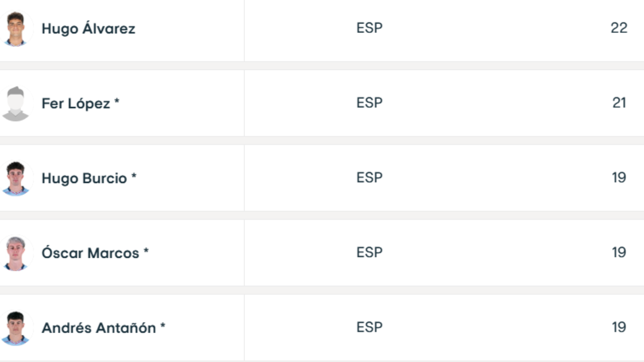Image resolution: width=644 pixels, height=362 pixels.
Task: Click Óscar Marcos's player photo
Action: [x=16, y=253]
